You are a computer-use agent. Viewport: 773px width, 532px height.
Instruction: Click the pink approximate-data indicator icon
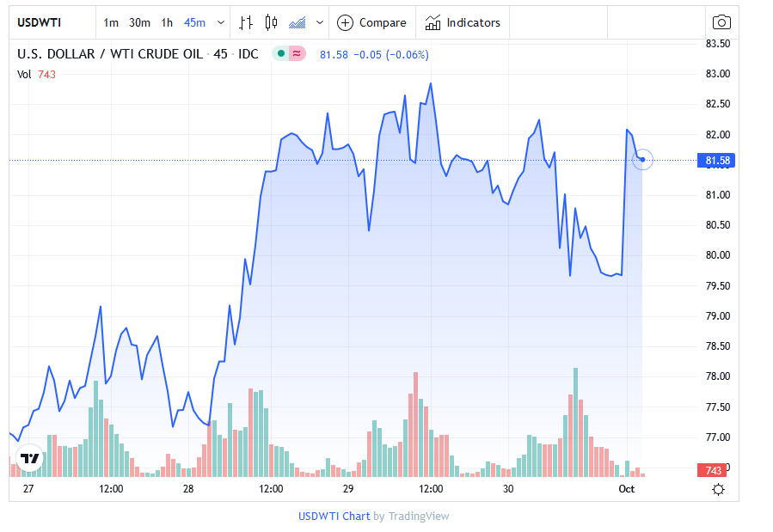click(297, 53)
